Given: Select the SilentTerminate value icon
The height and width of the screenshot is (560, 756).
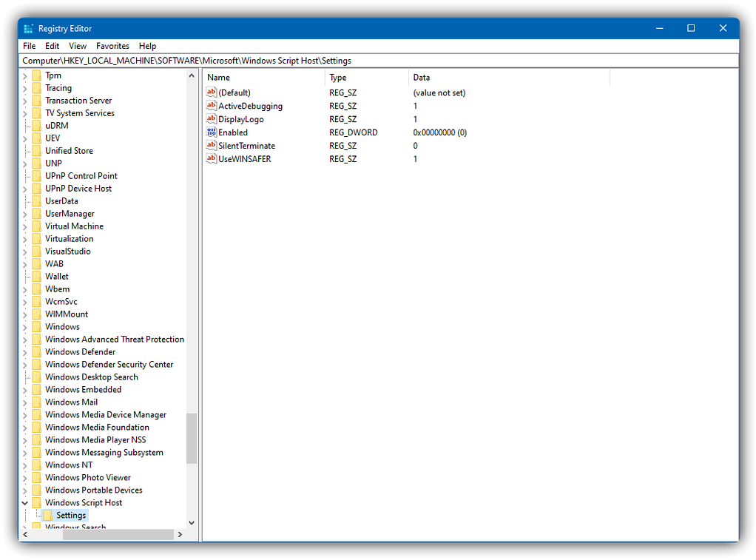Looking at the screenshot, I should 212,146.
